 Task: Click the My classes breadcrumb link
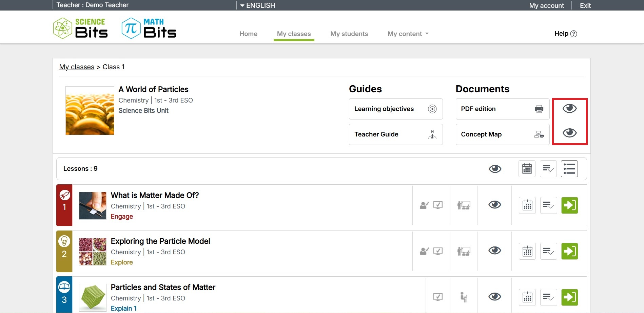[77, 67]
